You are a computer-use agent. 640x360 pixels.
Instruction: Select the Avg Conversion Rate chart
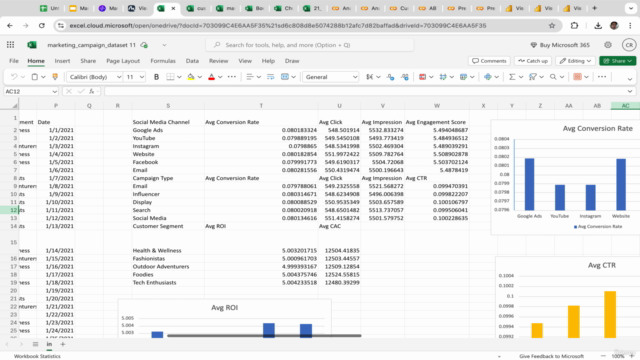(565, 178)
